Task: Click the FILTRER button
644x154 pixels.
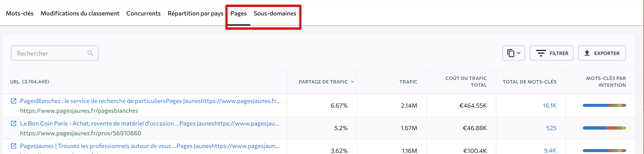Action: (x=551, y=53)
